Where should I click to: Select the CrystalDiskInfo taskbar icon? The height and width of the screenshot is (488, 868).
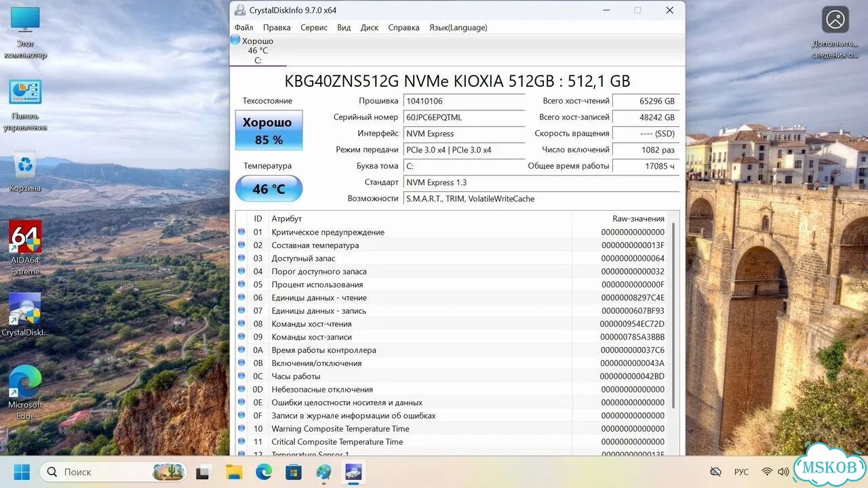[x=353, y=472]
